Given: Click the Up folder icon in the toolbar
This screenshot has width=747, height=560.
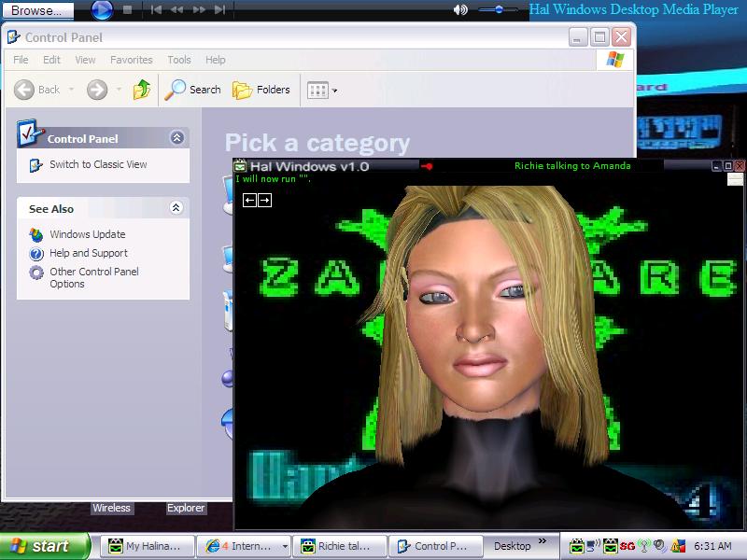Looking at the screenshot, I should (142, 90).
